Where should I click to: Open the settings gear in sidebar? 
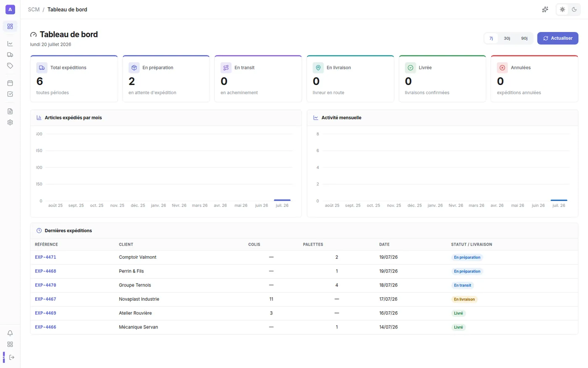click(10, 122)
